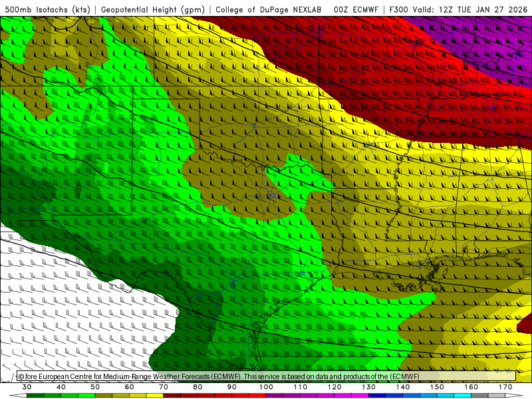
Task: Select the olive 50-55 kt legend swatch
Action: (x=104, y=396)
